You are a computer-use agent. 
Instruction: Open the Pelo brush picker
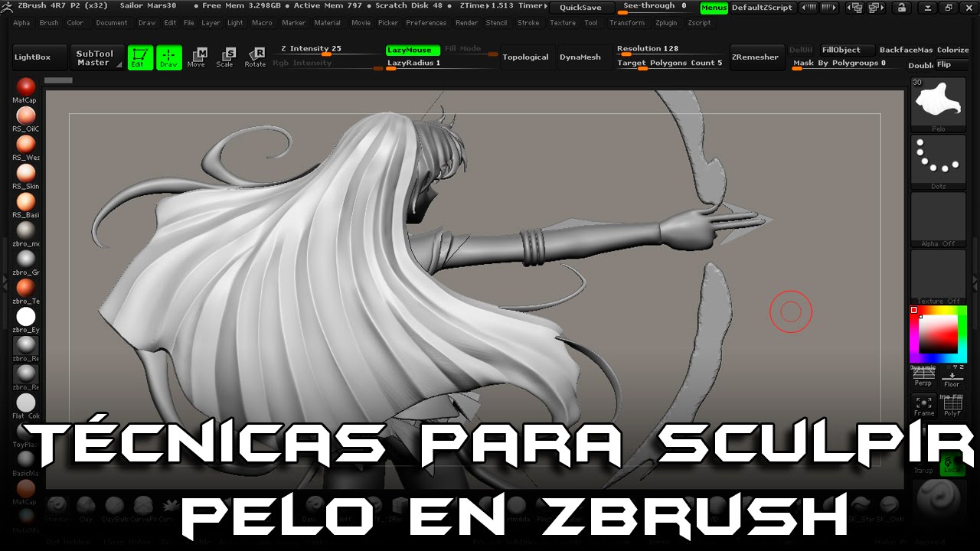(938, 105)
